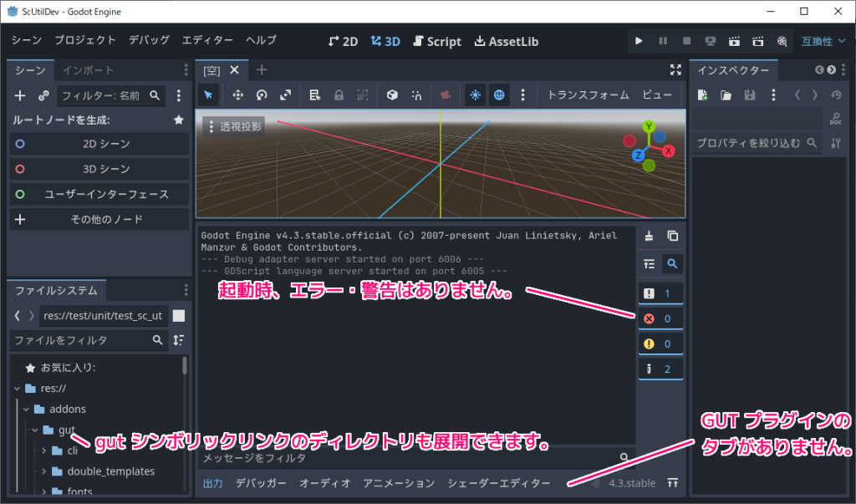This screenshot has height=504, width=856.
Task: Expand the double_templates folder
Action: [43, 471]
